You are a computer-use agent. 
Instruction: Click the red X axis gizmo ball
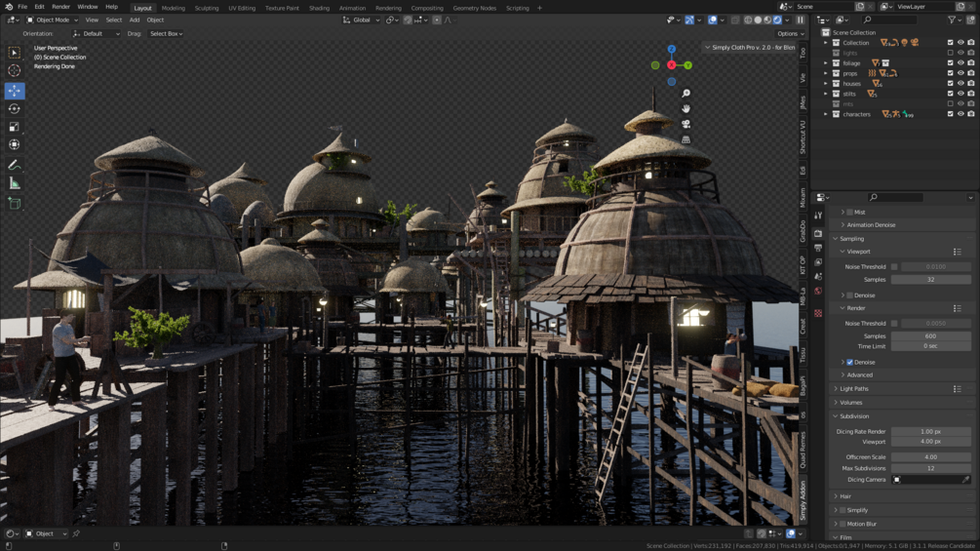tap(671, 65)
